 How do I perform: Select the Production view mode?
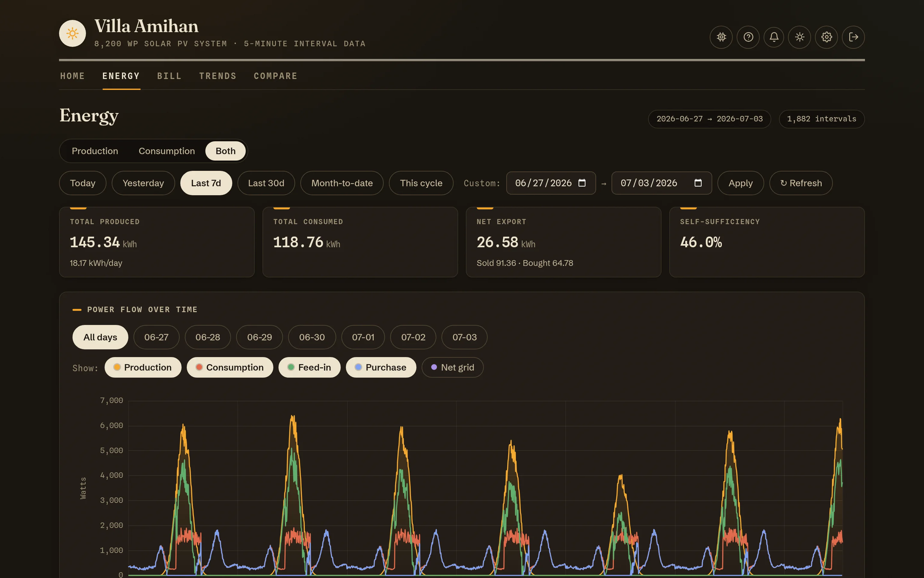pos(95,151)
